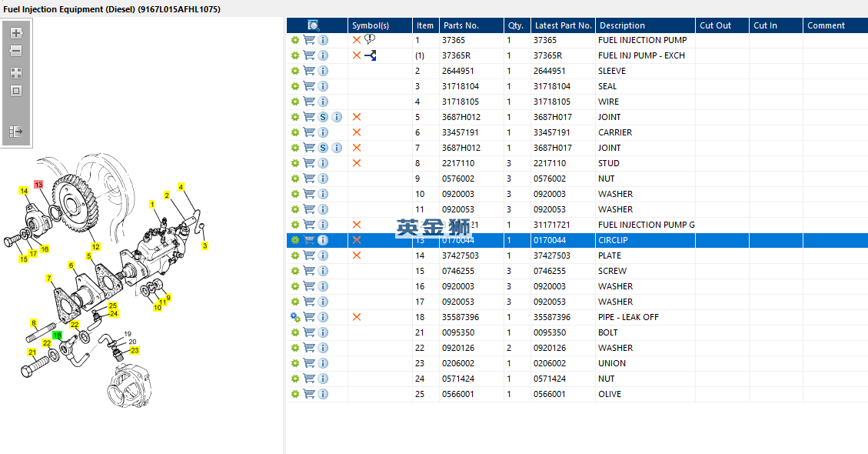This screenshot has height=454, width=868.
Task: Click green callout 18 in the diagram
Action: pos(57,335)
